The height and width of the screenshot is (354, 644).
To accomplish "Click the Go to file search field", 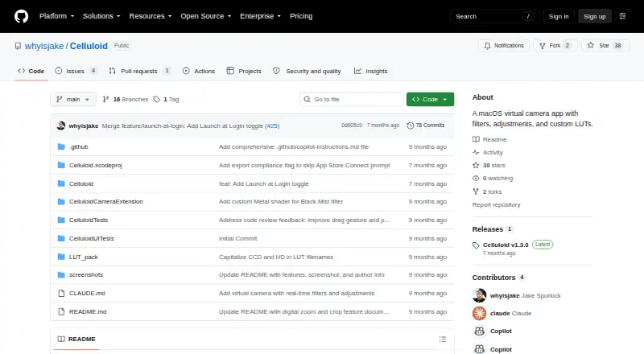I will pyautogui.click(x=352, y=100).
